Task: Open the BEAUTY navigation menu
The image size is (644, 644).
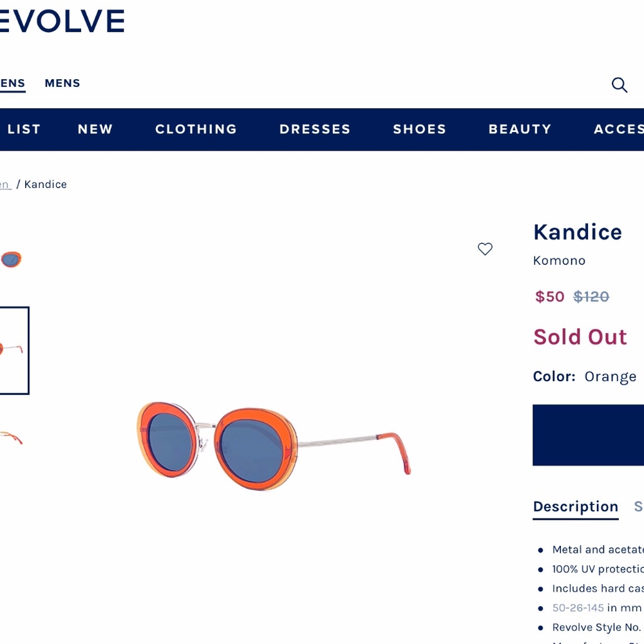Action: click(520, 129)
